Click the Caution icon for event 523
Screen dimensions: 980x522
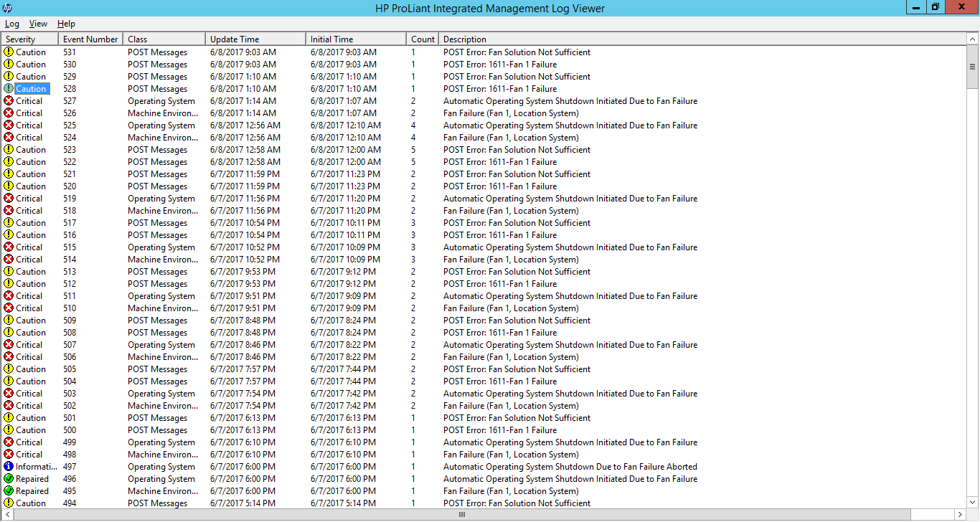9,150
